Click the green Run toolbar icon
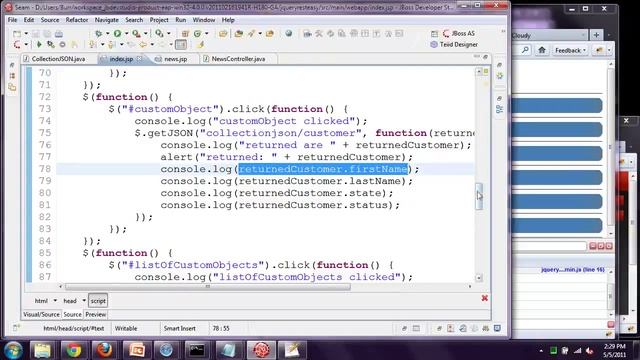Viewport: 640px width, 360px height. 117,33
